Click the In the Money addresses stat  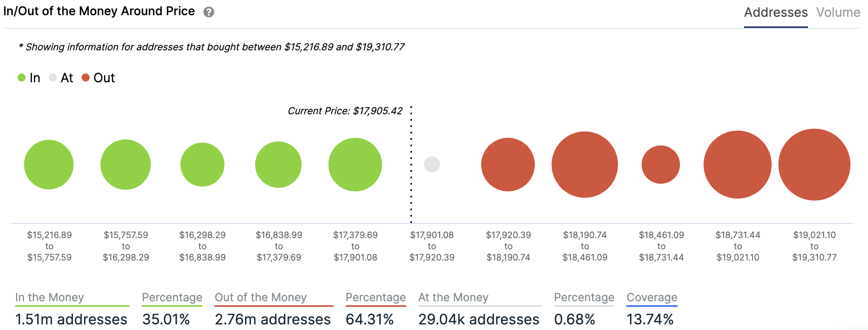pos(71,319)
